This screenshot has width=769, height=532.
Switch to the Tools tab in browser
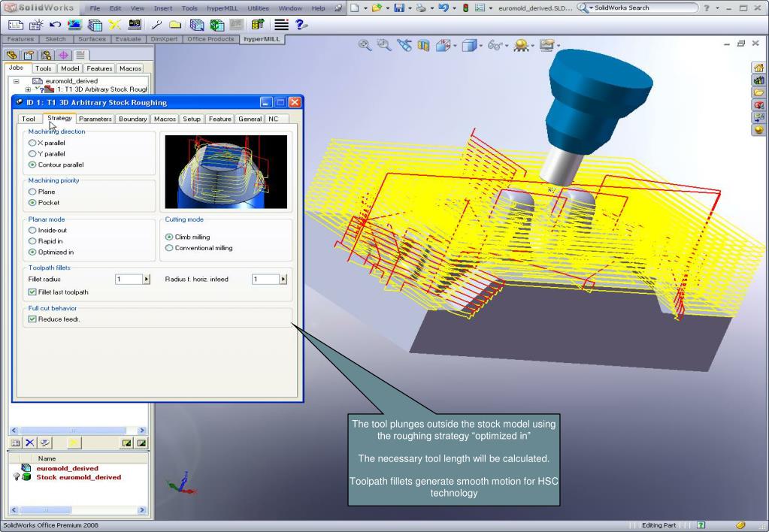tap(43, 68)
